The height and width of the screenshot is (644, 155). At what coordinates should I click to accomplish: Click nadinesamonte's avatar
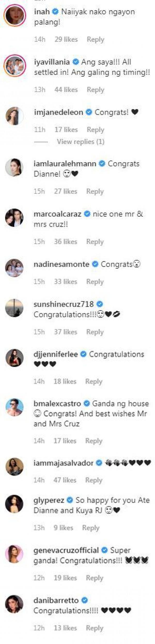coord(14,268)
